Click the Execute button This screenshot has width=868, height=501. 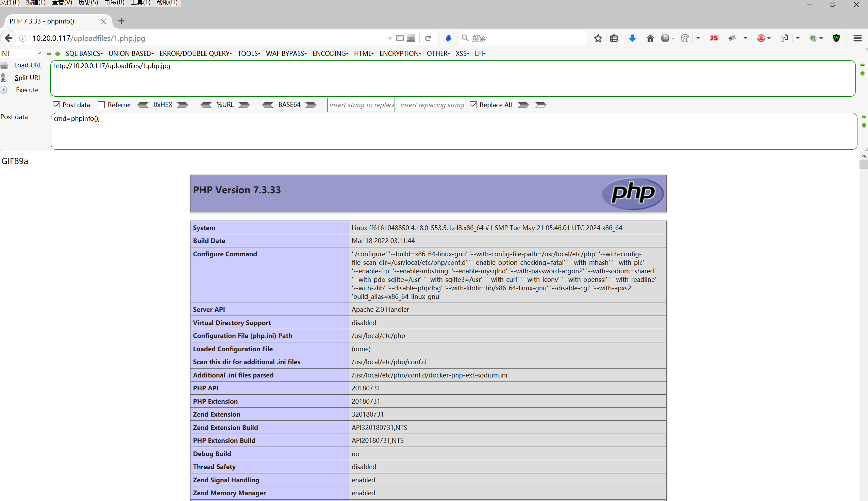pos(27,90)
